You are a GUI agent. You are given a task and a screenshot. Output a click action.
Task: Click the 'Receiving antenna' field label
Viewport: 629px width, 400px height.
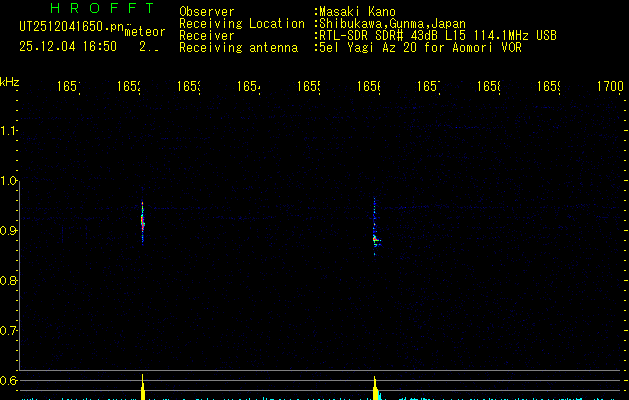click(x=238, y=47)
